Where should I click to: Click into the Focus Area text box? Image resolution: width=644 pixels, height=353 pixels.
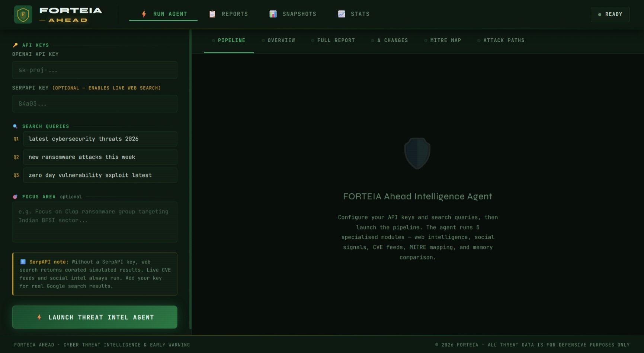pyautogui.click(x=94, y=222)
